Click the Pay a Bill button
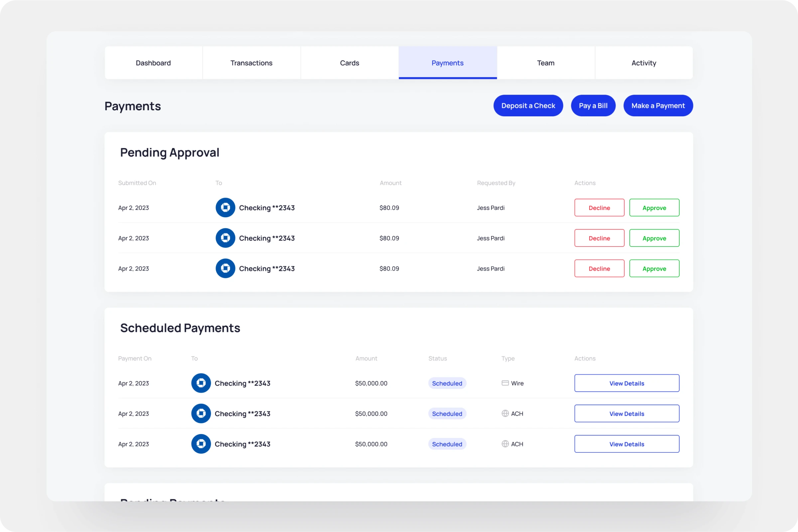 coord(593,105)
